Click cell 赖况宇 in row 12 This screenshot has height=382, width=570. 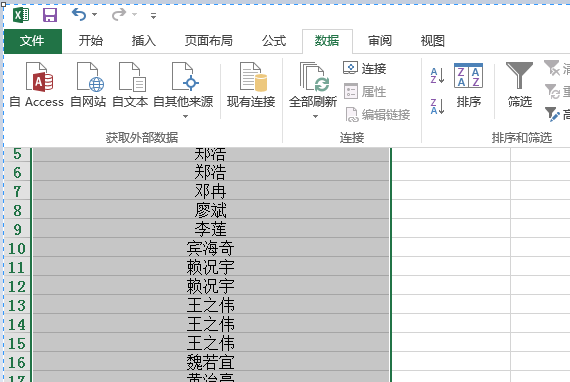211,286
